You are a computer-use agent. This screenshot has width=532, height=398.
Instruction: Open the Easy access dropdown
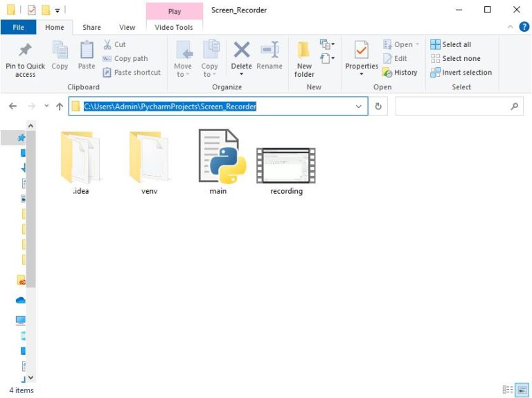click(x=328, y=58)
